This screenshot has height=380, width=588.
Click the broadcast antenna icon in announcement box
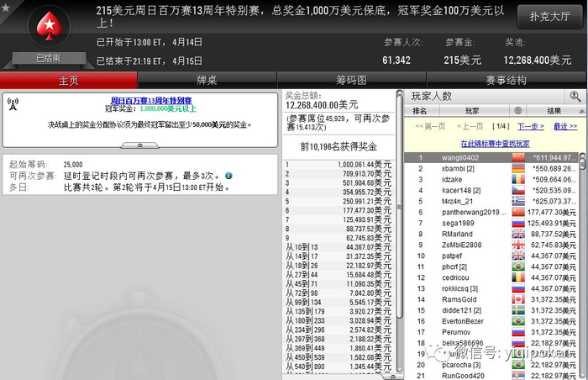(13, 104)
